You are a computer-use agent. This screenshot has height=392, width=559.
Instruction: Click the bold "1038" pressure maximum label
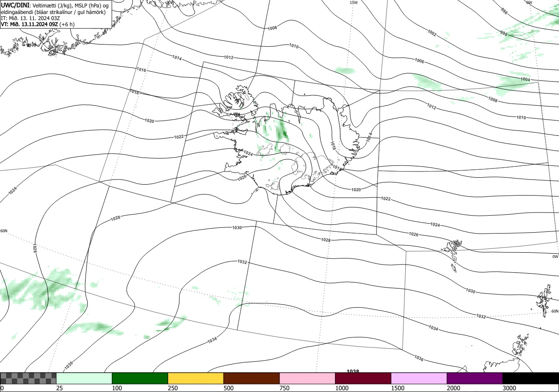point(353,371)
